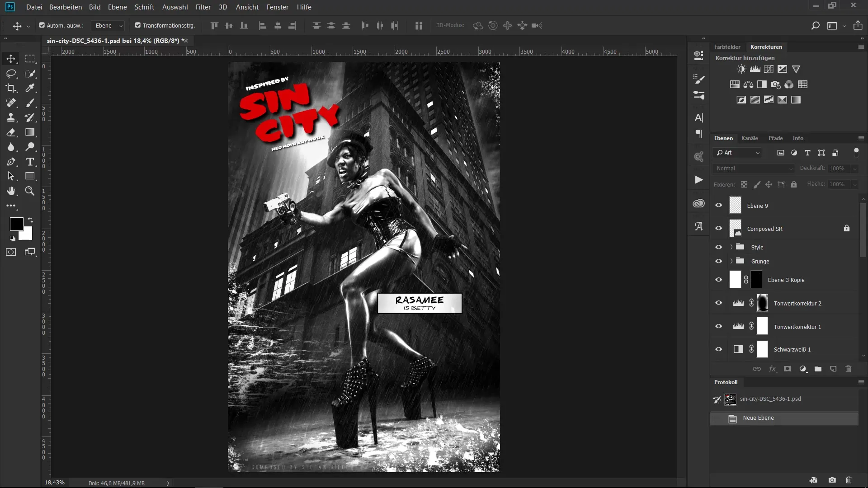The height and width of the screenshot is (488, 868).
Task: Select the Brush tool
Action: (30, 103)
